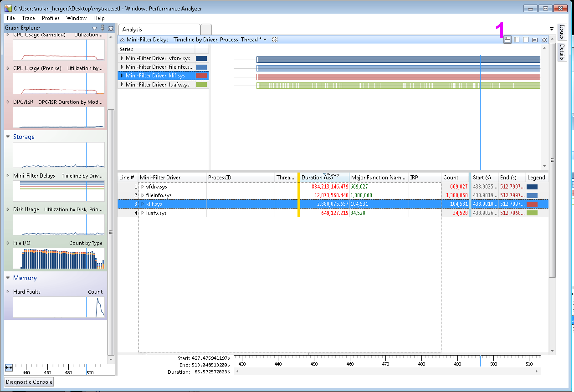Expand Hard Faults graph group

(x=8, y=292)
